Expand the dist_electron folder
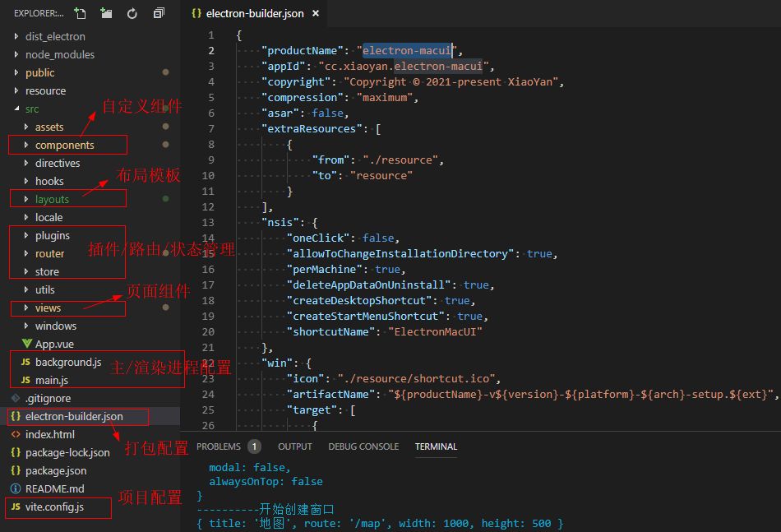 pos(54,36)
